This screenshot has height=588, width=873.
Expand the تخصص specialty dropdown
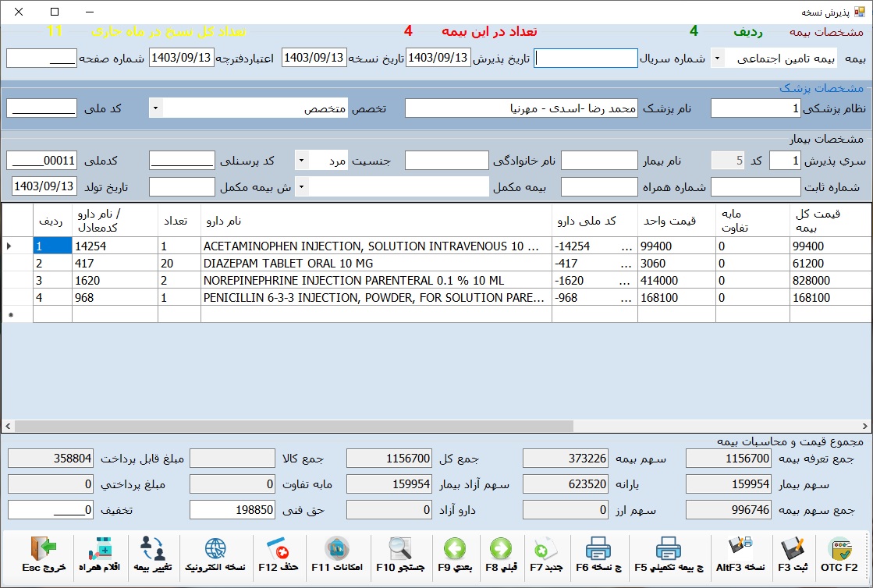pyautogui.click(x=155, y=108)
